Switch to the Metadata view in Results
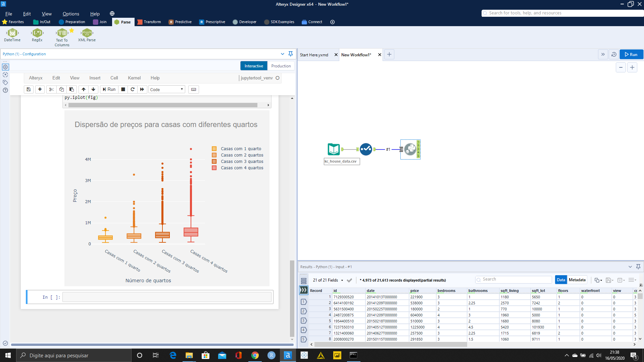The image size is (644, 362). tap(577, 280)
